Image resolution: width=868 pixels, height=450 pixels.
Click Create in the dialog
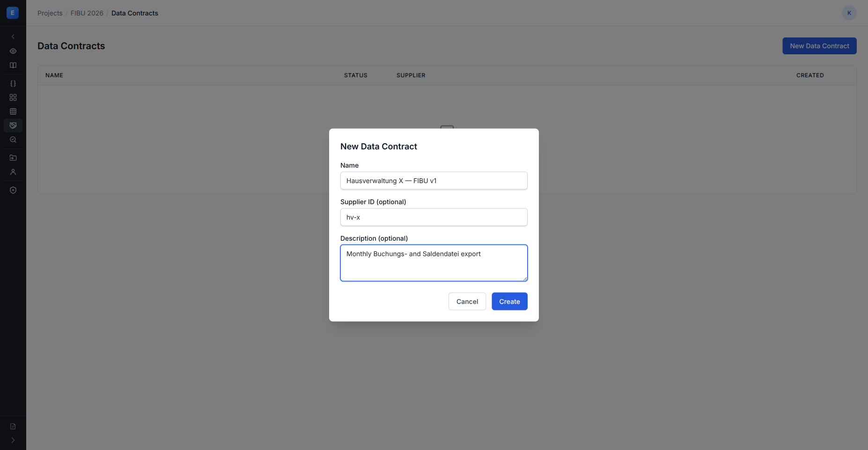click(509, 302)
